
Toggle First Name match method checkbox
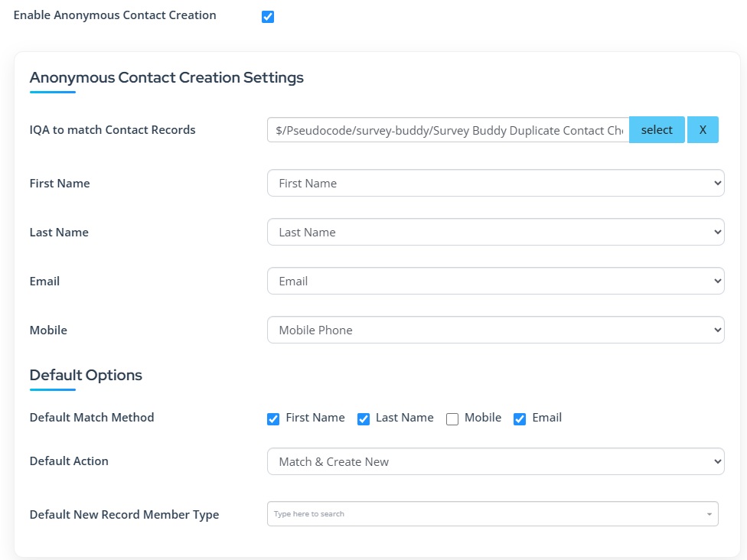point(273,419)
